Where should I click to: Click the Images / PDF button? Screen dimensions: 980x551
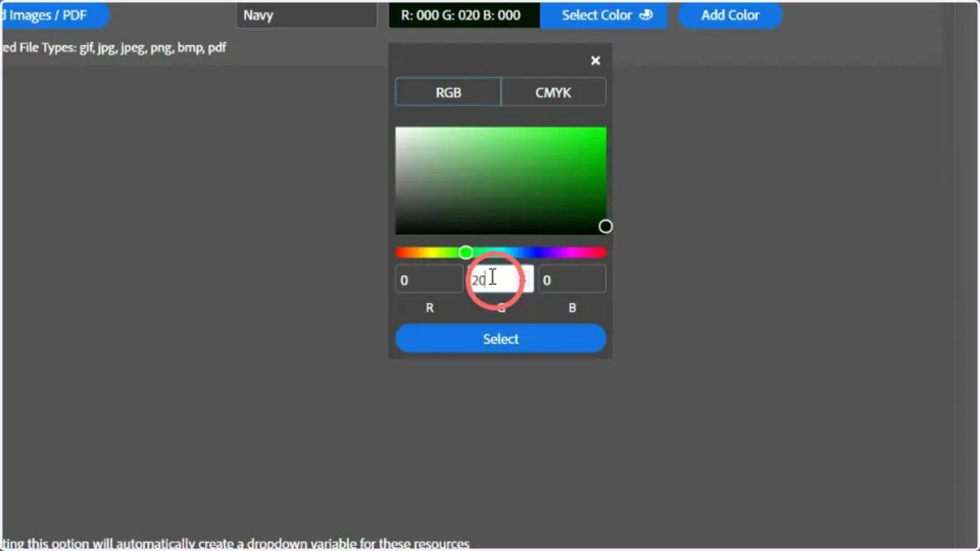[x=56, y=15]
